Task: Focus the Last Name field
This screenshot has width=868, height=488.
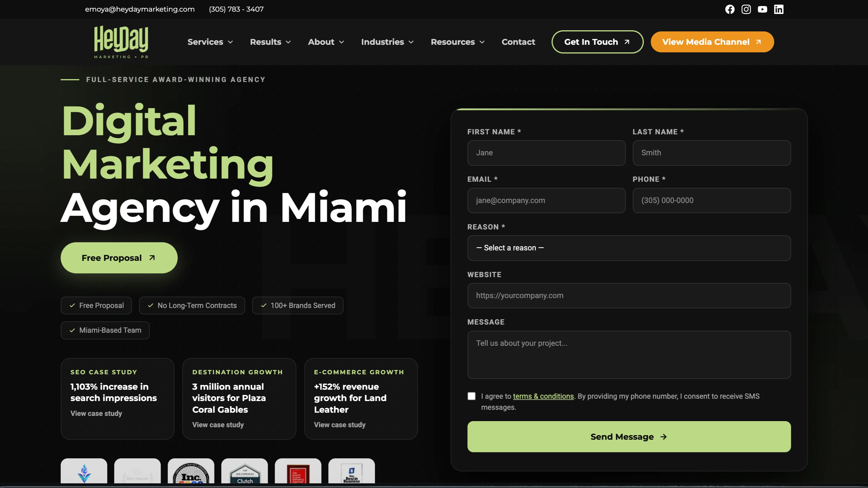Action: [712, 153]
